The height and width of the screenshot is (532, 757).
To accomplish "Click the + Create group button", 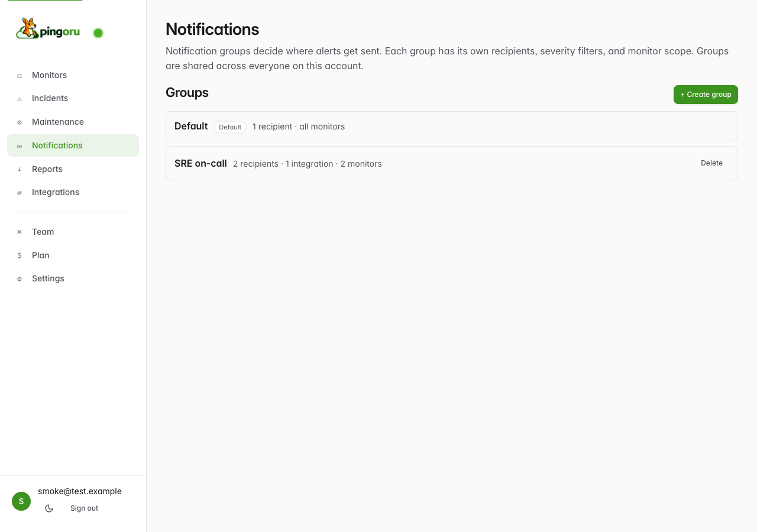I will (x=706, y=95).
